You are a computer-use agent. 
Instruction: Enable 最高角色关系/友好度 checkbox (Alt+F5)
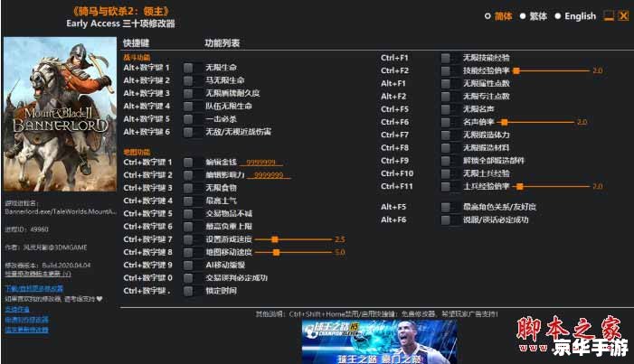point(445,207)
